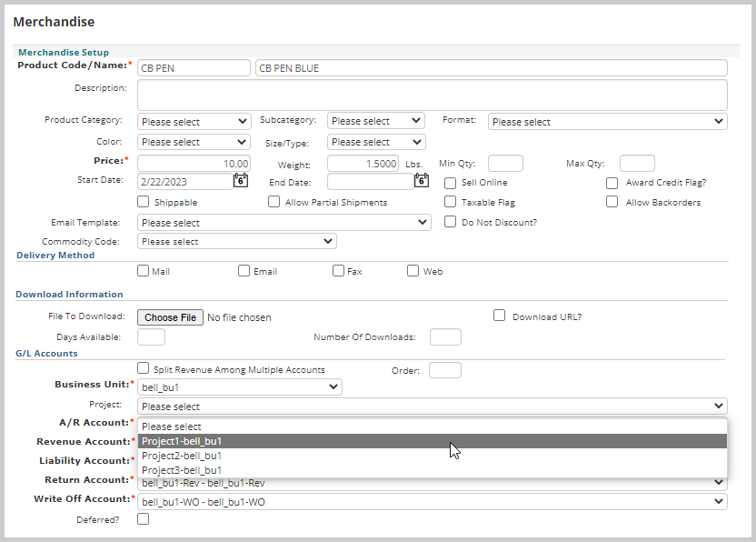Click the Choose File button
The height and width of the screenshot is (542, 756).
[x=170, y=317]
